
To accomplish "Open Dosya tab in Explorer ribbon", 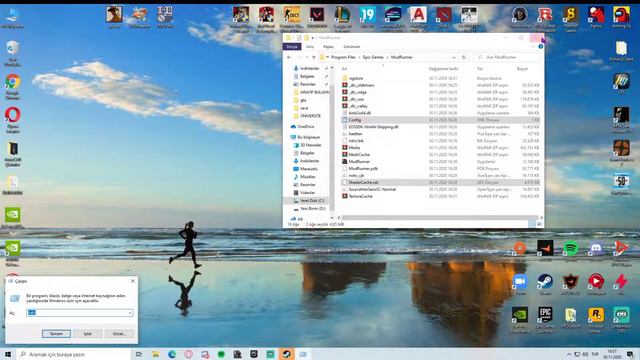I will (x=292, y=47).
